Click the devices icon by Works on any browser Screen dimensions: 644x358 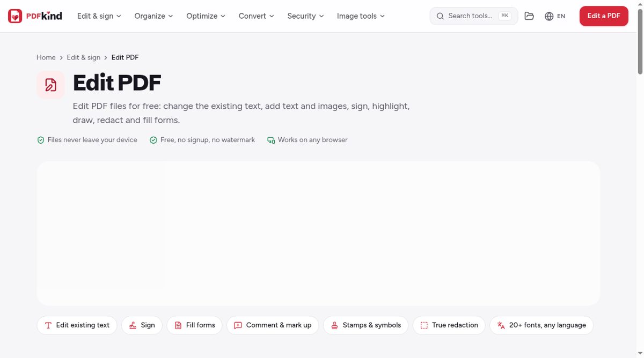point(271,140)
